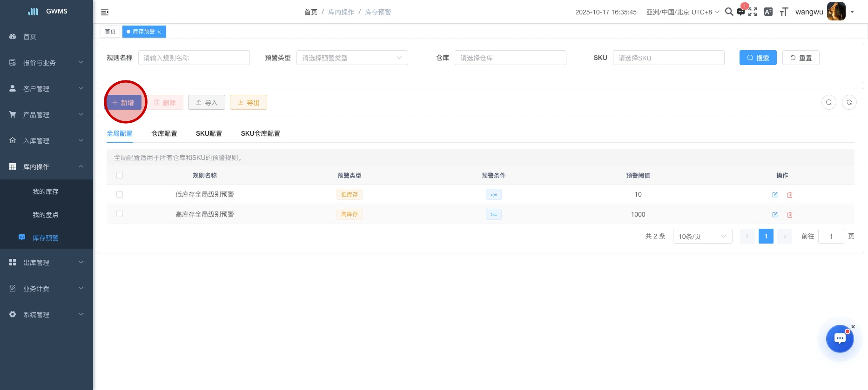
Task: Open the header search magnifier icon
Action: click(x=729, y=12)
